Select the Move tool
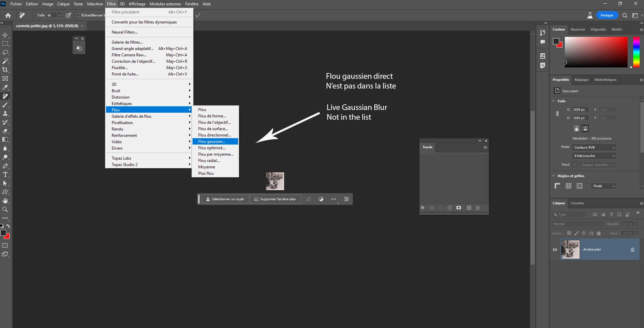644x328 pixels. point(5,35)
